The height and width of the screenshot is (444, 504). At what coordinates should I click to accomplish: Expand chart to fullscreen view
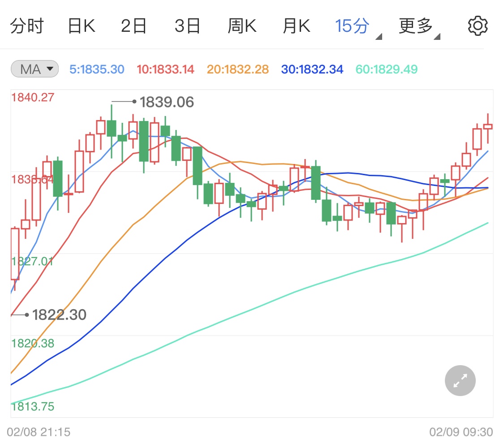coord(460,380)
